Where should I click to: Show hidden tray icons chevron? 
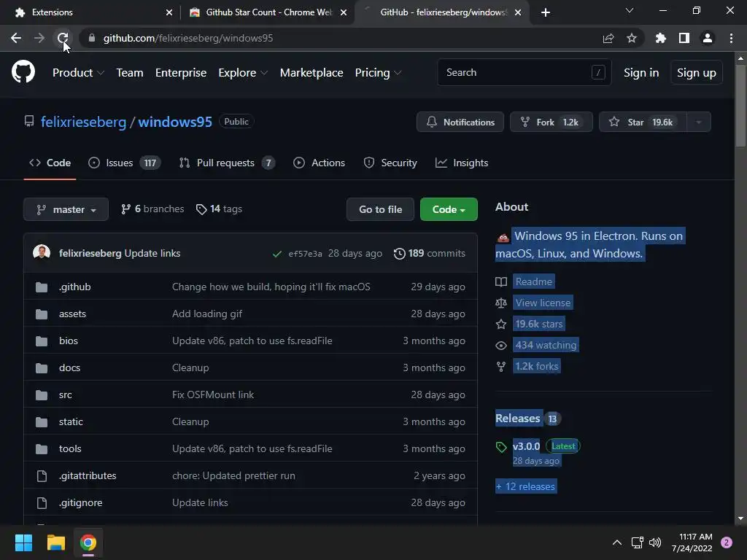tap(617, 542)
